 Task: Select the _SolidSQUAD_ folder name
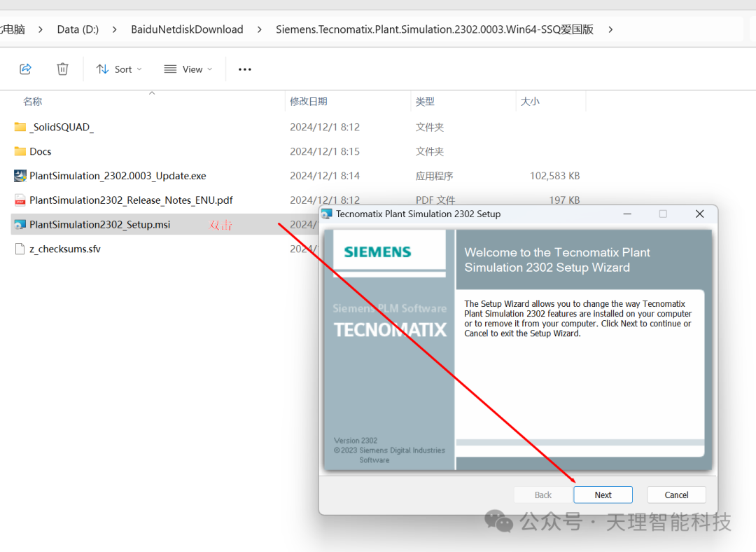62,127
